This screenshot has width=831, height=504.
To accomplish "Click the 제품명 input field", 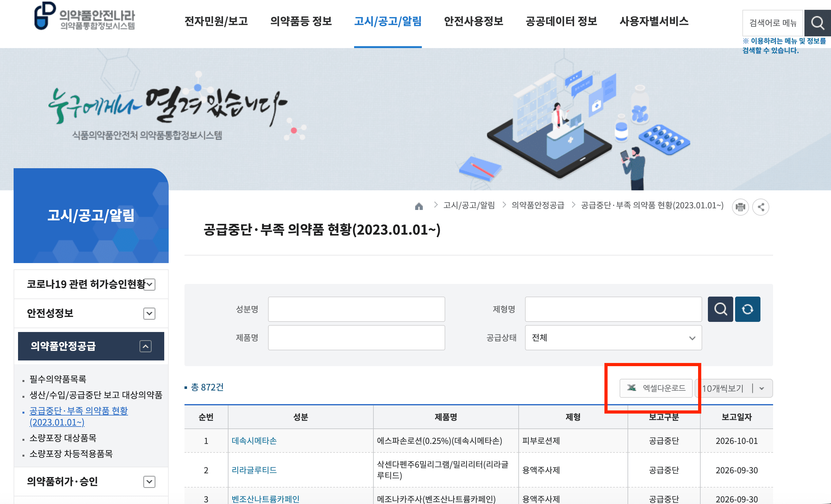I will click(x=356, y=338).
